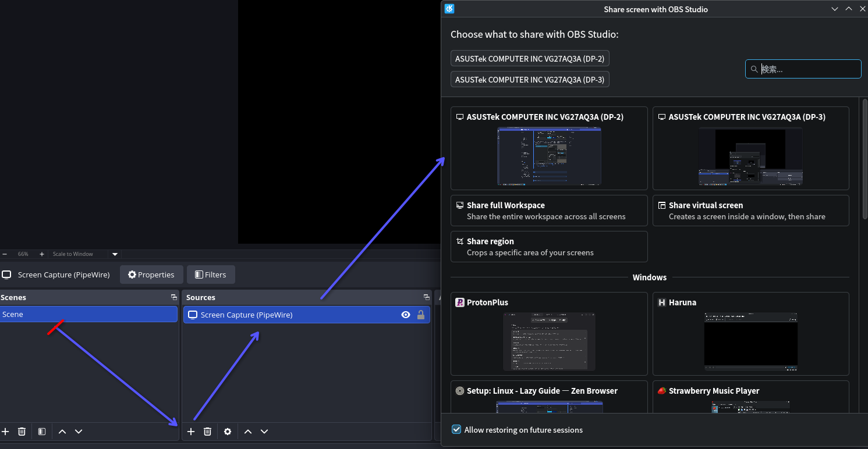Screen dimensions: 868x449
Task: Pick the ASUSTek DP-2 screen preview card
Action: 549,148
